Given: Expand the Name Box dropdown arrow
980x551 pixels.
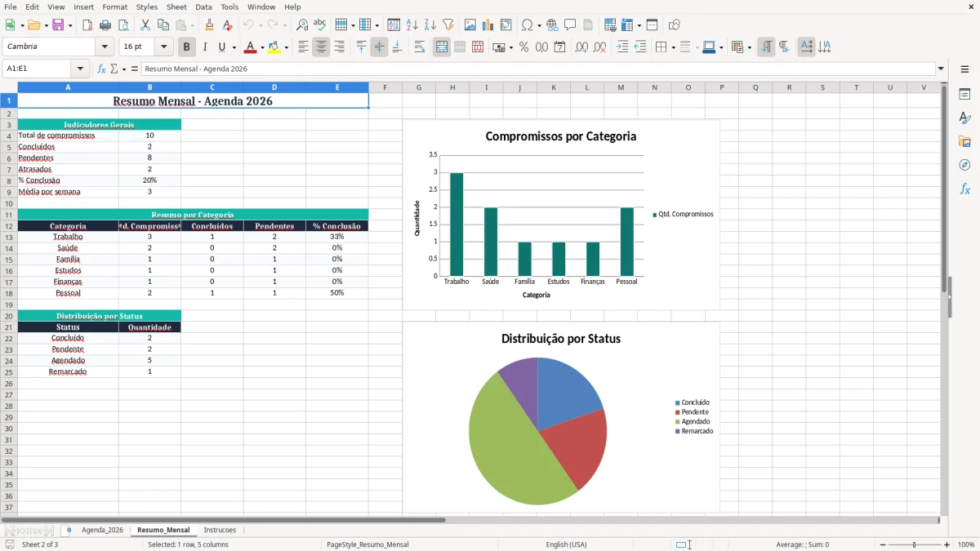Looking at the screenshot, I should [x=80, y=69].
